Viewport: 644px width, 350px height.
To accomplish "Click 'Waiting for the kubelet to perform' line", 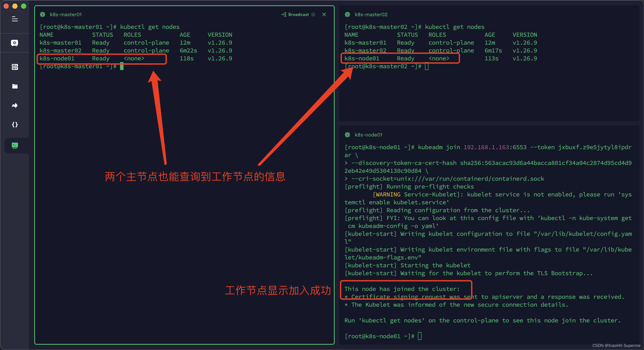I will point(469,273).
